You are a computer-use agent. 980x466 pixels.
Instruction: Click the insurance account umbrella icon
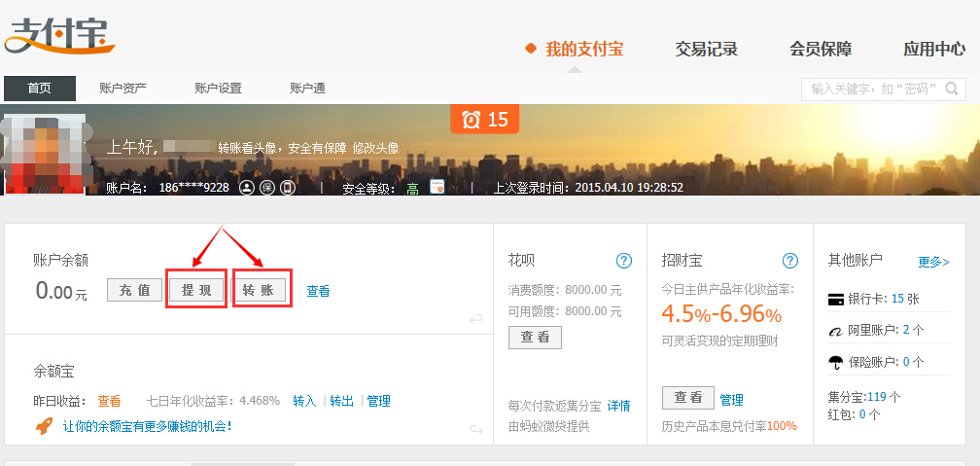point(835,362)
